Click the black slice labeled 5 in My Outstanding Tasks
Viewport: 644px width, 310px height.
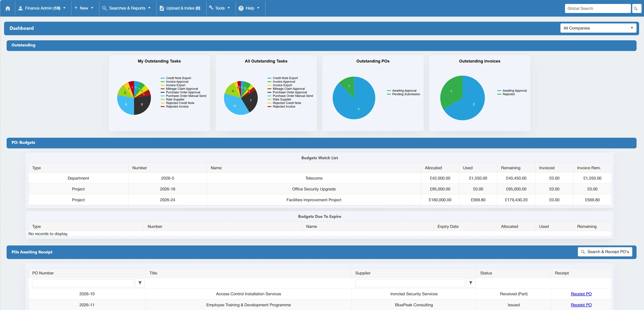click(x=142, y=104)
